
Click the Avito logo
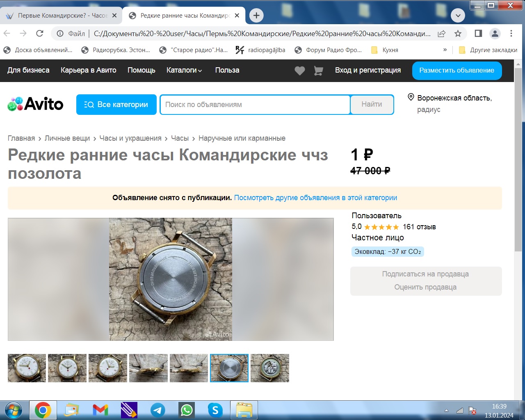[x=36, y=104]
